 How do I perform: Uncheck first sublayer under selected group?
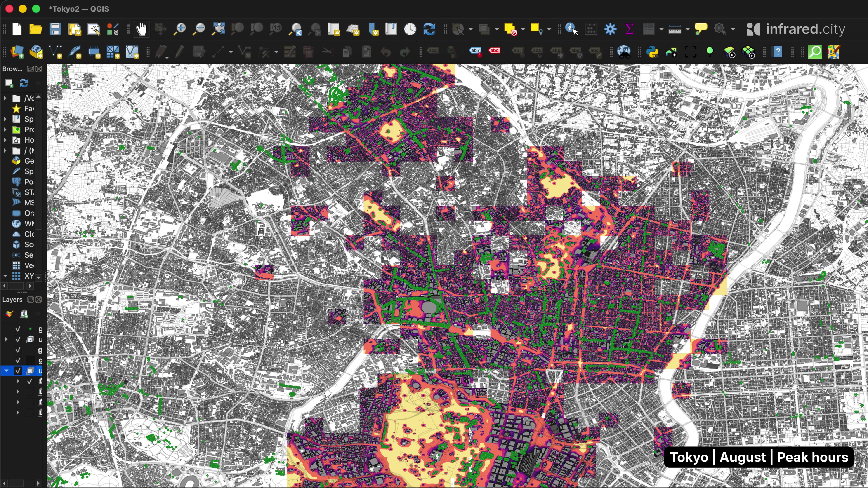(x=30, y=381)
